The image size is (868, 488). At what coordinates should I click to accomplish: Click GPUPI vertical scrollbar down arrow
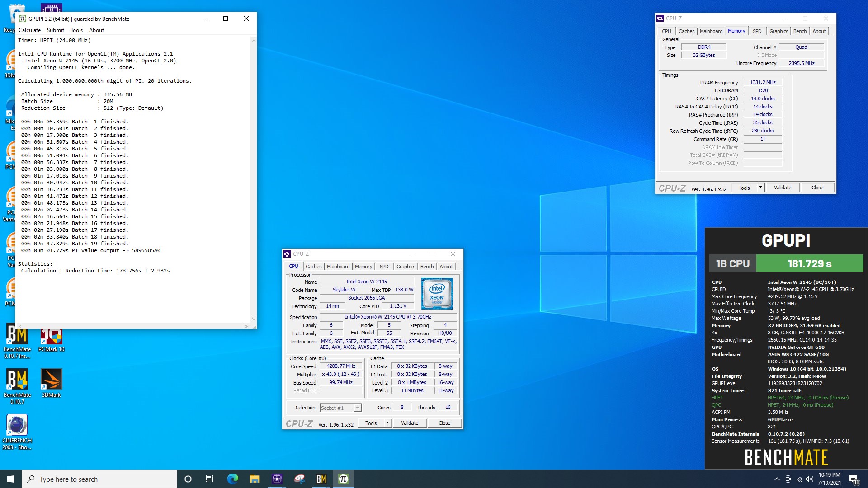(253, 319)
